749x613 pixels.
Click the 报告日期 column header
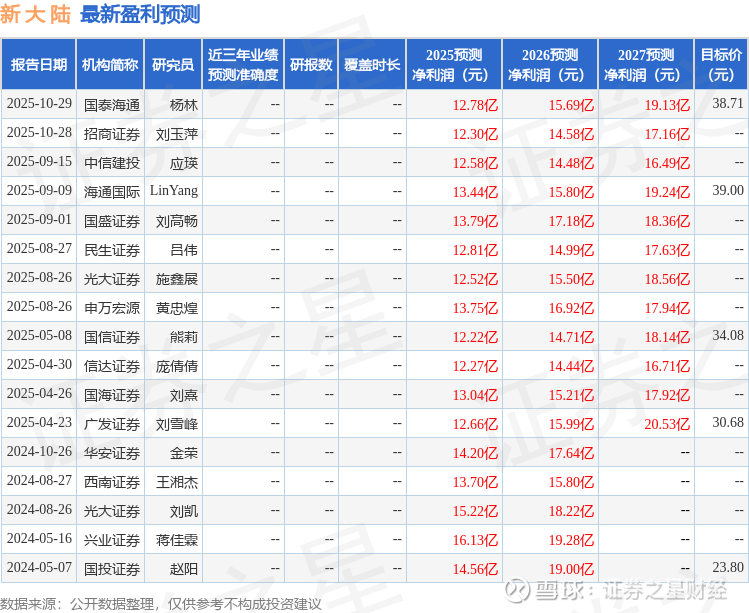[39, 65]
